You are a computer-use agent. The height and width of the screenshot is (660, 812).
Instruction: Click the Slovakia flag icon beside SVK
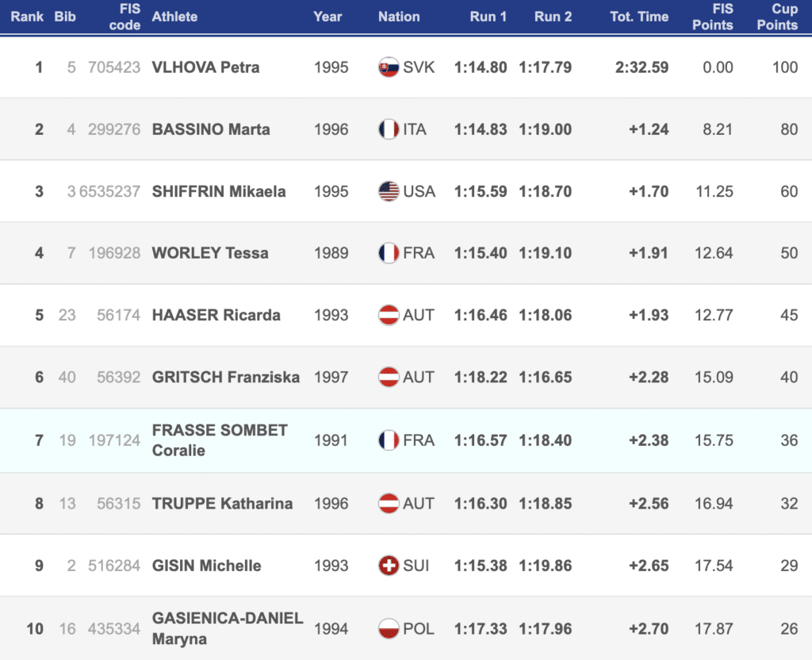click(x=389, y=67)
